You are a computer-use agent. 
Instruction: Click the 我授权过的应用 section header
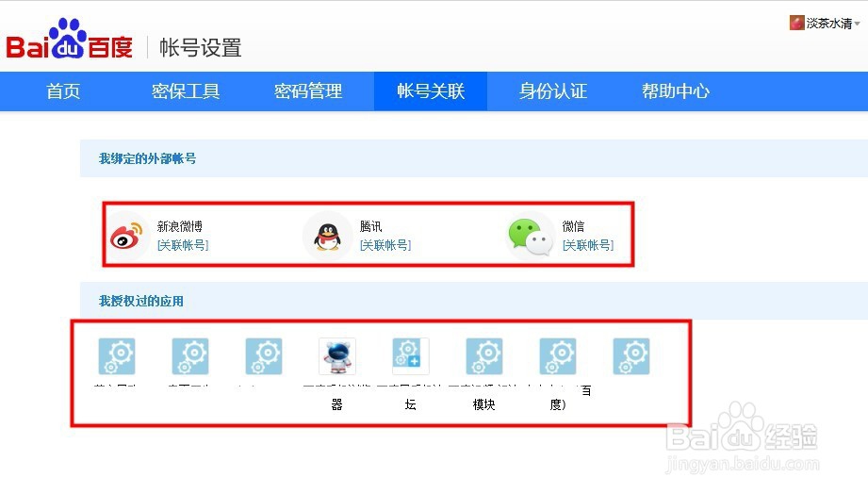[141, 301]
